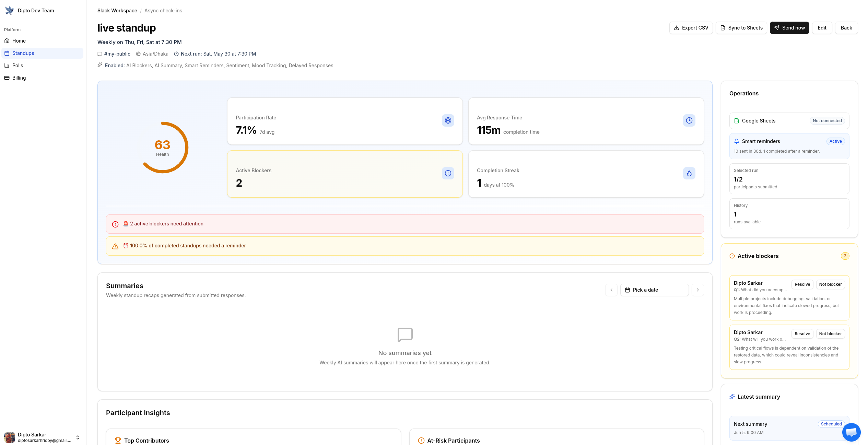Select Standups in the sidebar
The width and height of the screenshot is (868, 445).
(43, 53)
